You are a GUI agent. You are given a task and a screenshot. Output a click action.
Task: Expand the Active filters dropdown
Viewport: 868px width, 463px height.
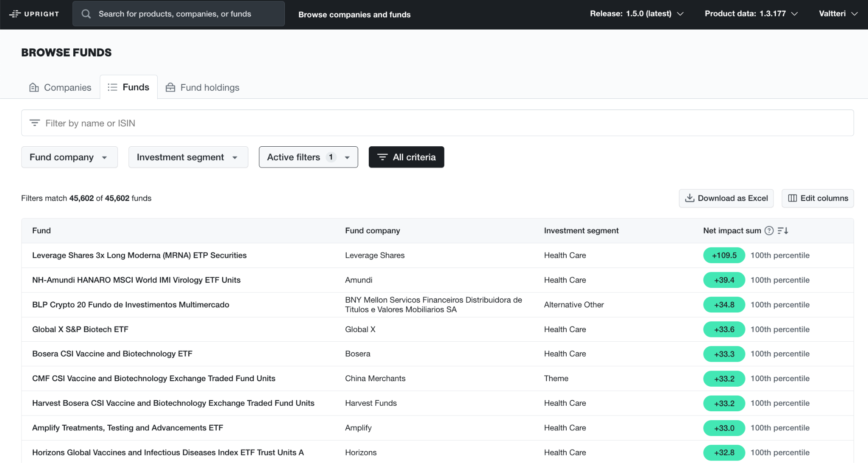click(308, 157)
